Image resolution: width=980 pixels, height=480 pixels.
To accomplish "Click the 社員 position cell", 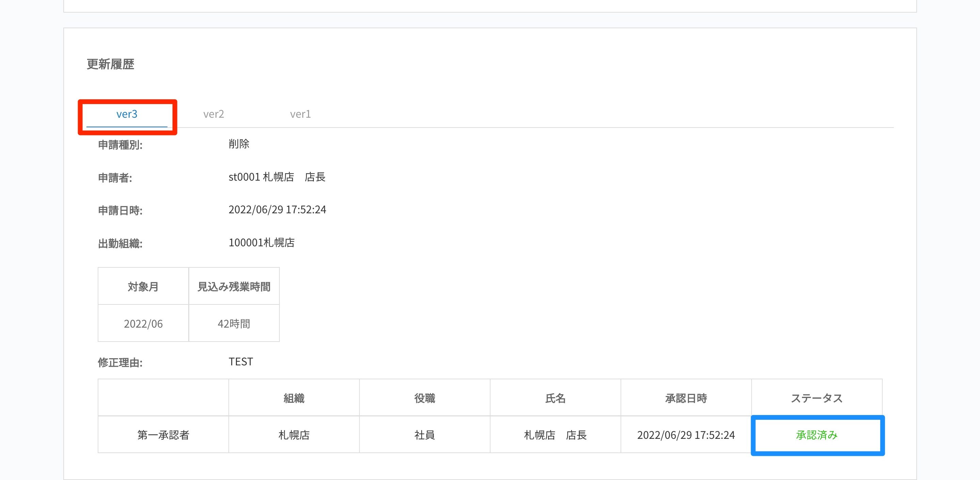I will [424, 435].
